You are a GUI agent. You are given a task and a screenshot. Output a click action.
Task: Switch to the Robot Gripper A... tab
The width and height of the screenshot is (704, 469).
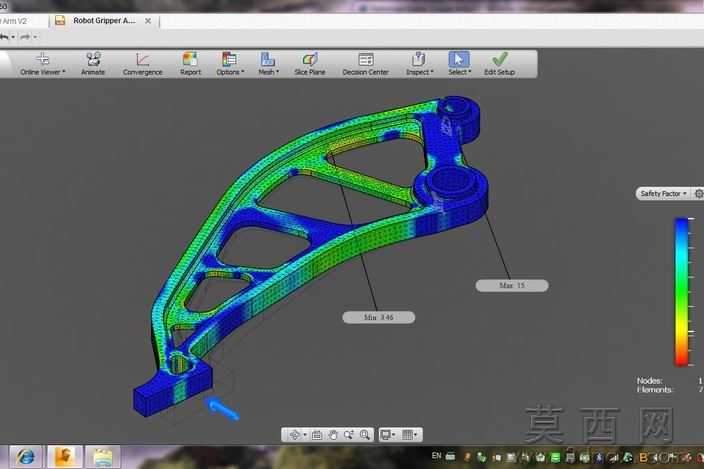coord(104,21)
